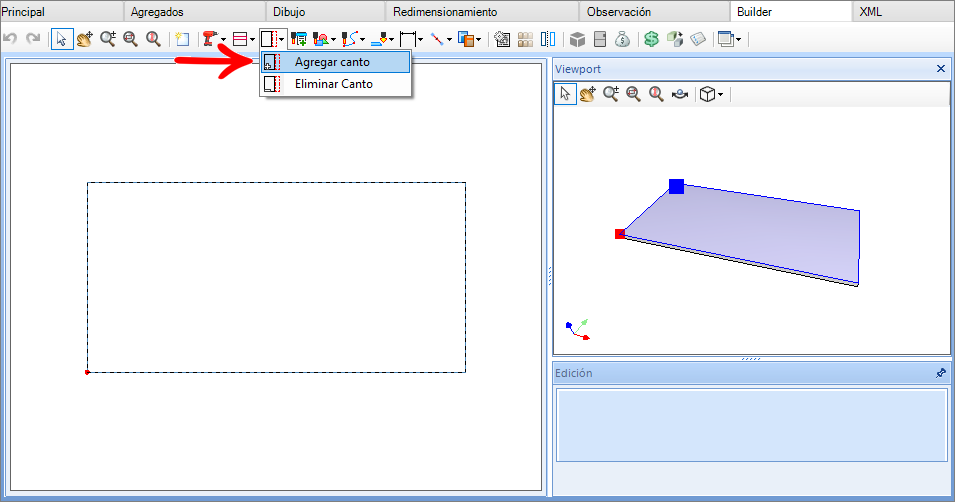Click the blue square handle on 3D panel
This screenshot has height=502, width=955.
coord(677,186)
